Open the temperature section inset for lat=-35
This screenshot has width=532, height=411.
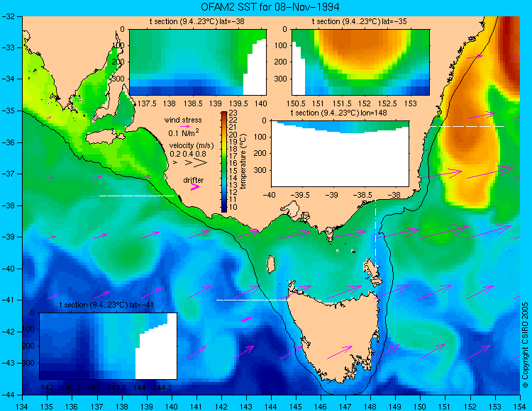[x=360, y=62]
